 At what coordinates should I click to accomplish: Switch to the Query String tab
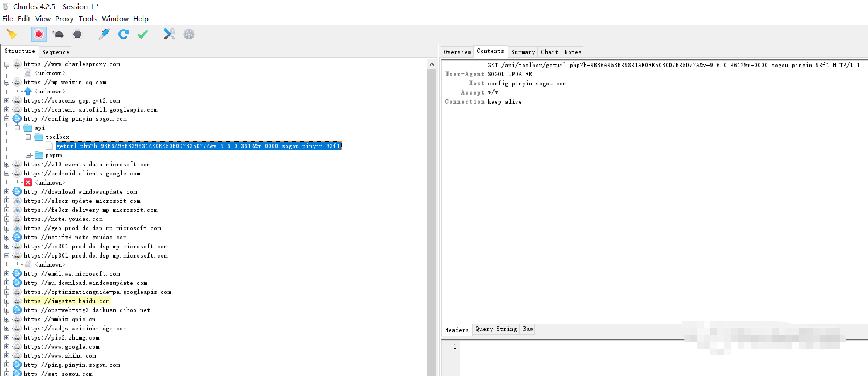(x=496, y=329)
